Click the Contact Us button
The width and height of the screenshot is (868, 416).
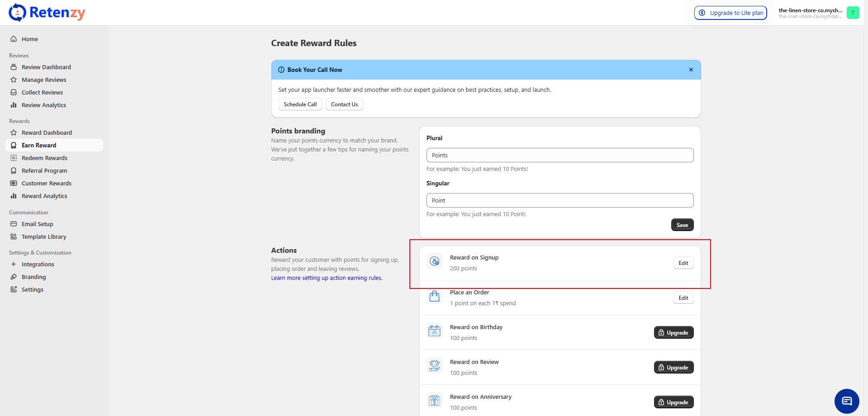point(344,104)
